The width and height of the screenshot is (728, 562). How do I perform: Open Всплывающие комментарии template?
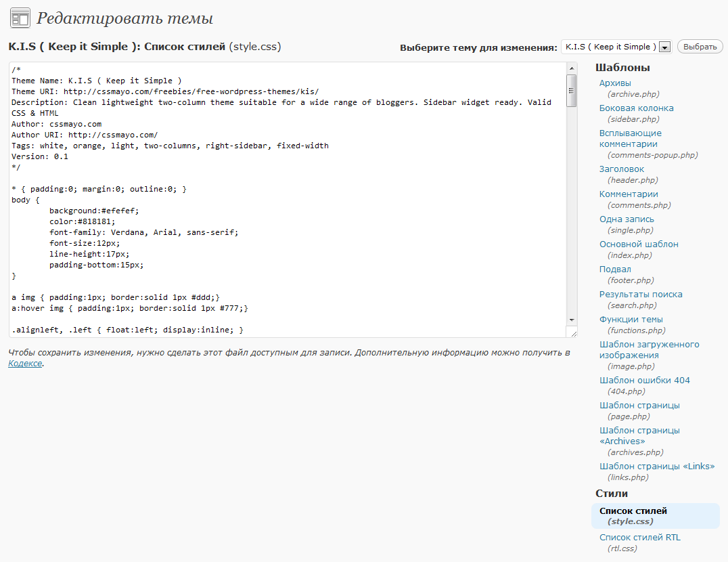[630, 138]
